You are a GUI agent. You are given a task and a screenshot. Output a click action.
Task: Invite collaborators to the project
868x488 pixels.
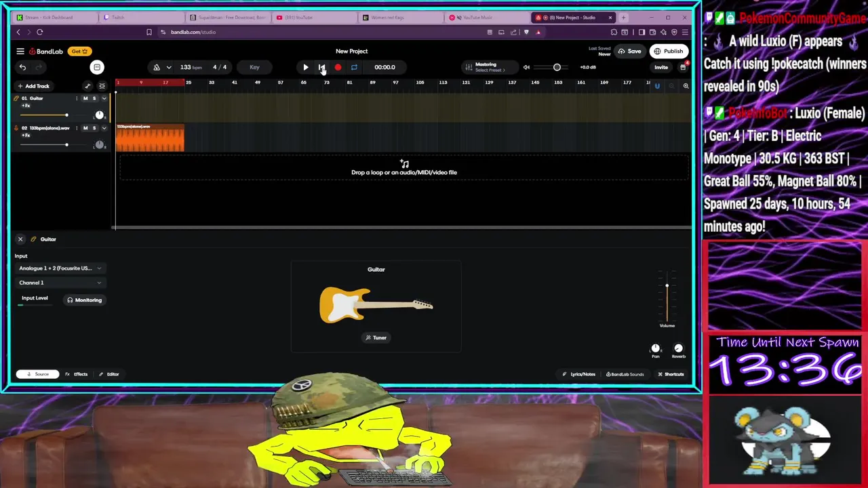pyautogui.click(x=660, y=67)
